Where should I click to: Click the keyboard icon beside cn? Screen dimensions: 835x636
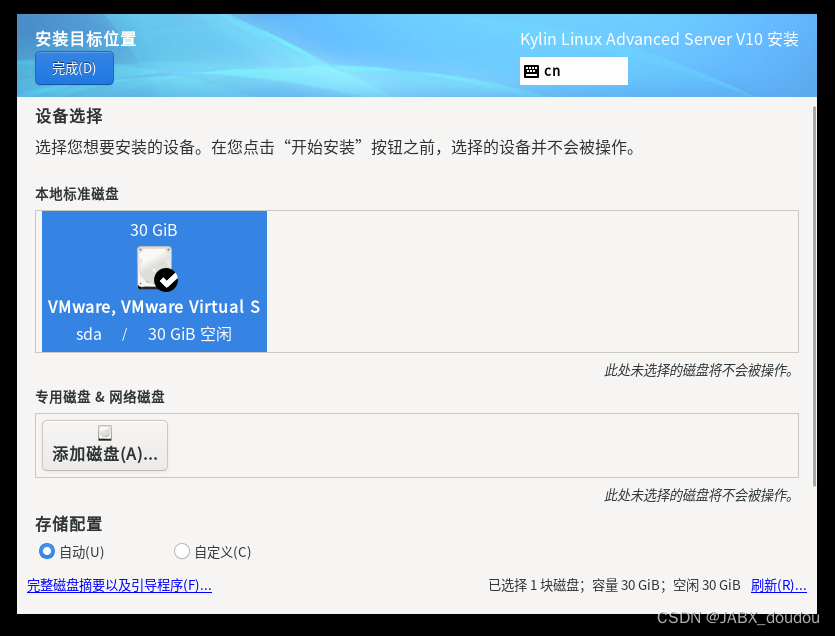pos(531,71)
